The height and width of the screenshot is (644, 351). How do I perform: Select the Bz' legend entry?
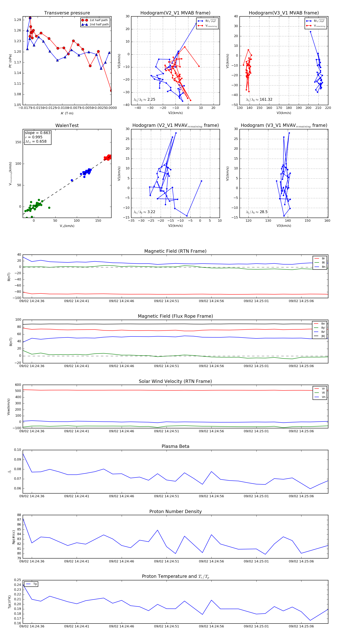pos(320,332)
